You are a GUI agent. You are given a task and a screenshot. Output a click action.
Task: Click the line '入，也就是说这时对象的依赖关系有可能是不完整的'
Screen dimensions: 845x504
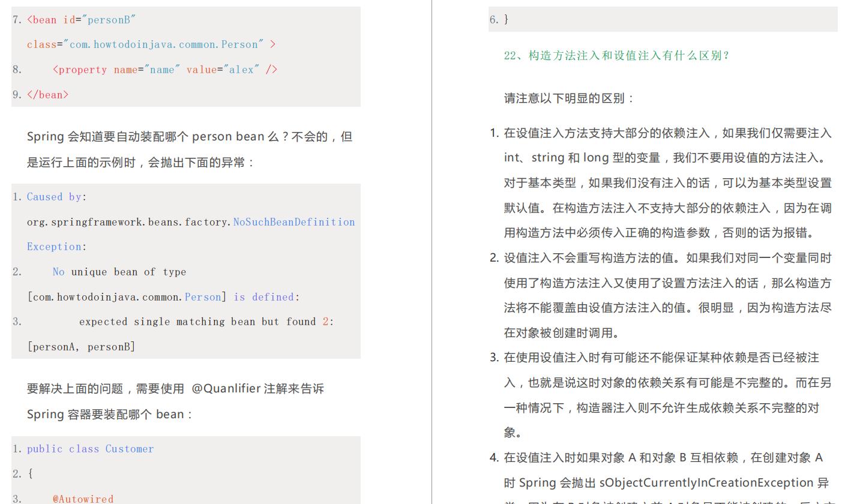pyautogui.click(x=668, y=383)
